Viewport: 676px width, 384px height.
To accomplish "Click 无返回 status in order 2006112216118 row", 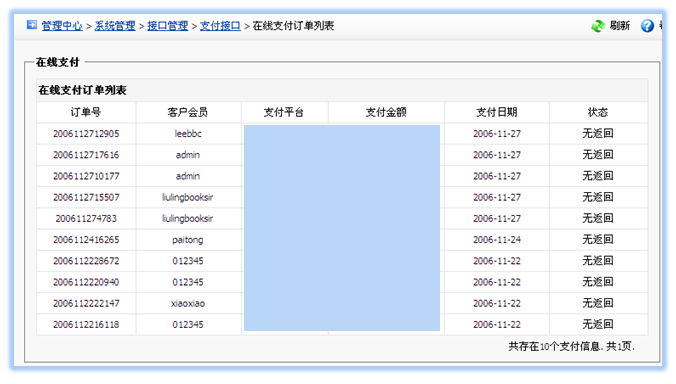I will 598,325.
